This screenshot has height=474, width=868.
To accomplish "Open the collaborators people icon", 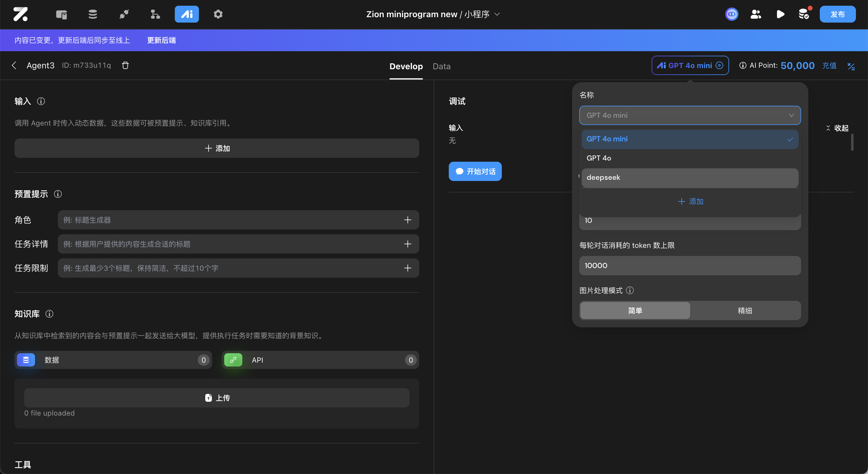I will pos(756,14).
